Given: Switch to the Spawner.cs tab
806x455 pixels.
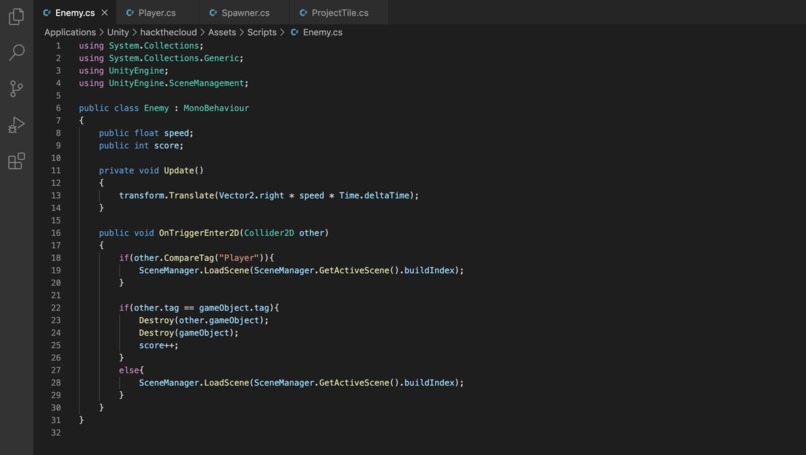Looking at the screenshot, I should point(245,12).
